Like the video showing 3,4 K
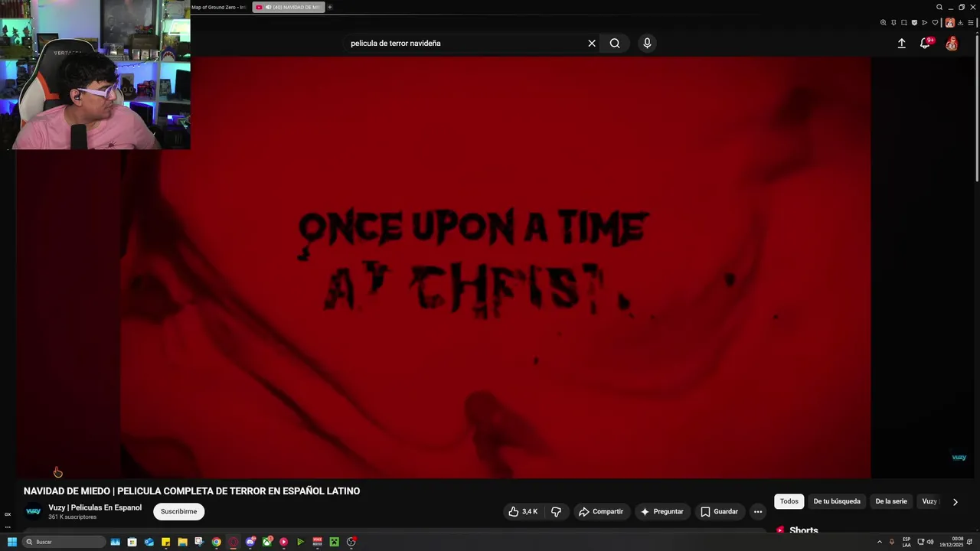The height and width of the screenshot is (551, 980). coord(523,511)
